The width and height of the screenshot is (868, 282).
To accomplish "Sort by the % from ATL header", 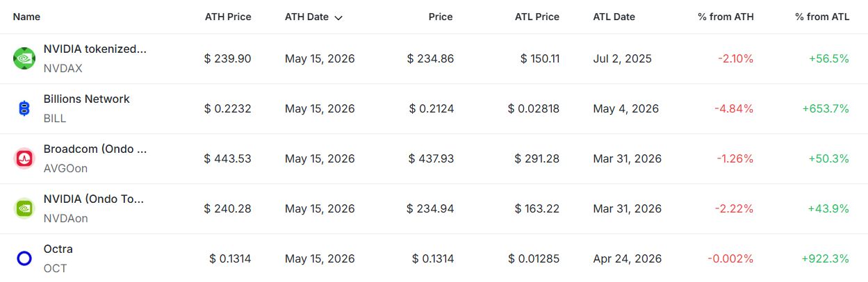I will 822,17.
